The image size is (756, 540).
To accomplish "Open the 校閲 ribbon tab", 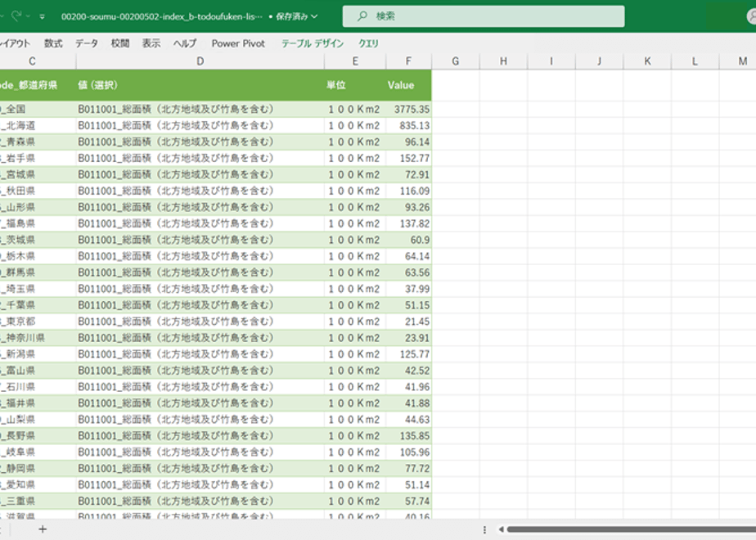I will coord(120,43).
